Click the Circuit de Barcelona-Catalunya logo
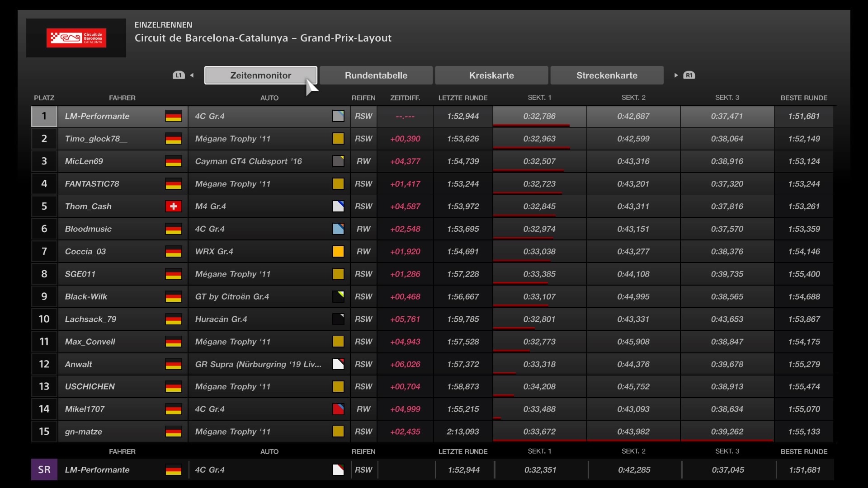This screenshot has height=488, width=868. coord(76,38)
